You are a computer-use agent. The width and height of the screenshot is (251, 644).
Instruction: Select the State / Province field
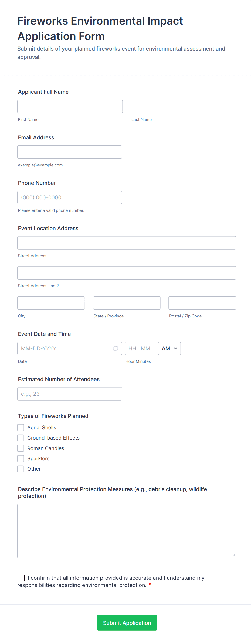point(127,303)
